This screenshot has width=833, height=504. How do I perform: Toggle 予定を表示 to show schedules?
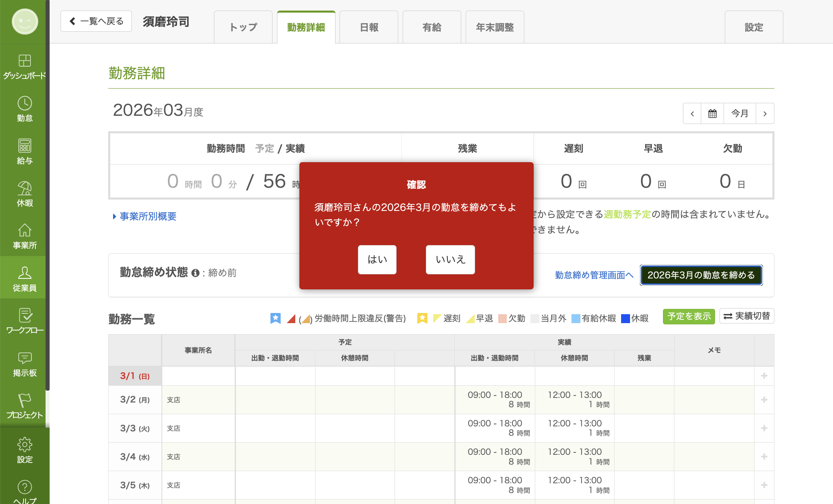(689, 316)
